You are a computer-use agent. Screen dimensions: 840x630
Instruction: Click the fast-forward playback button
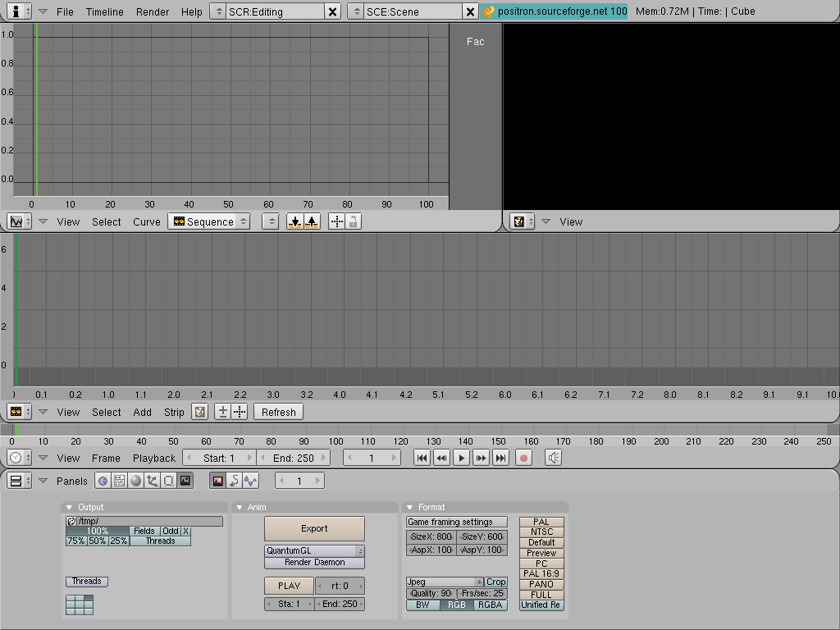coord(481,458)
